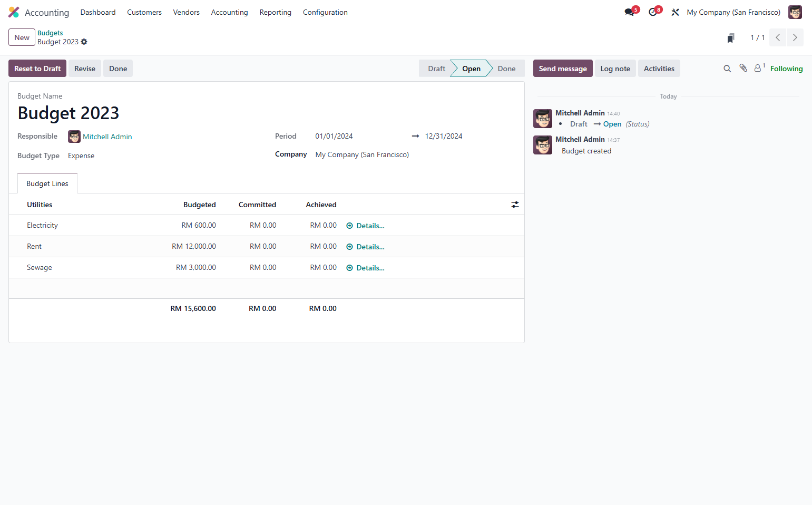Click the bookmark icon near the pager
The image size is (812, 505).
click(731, 38)
